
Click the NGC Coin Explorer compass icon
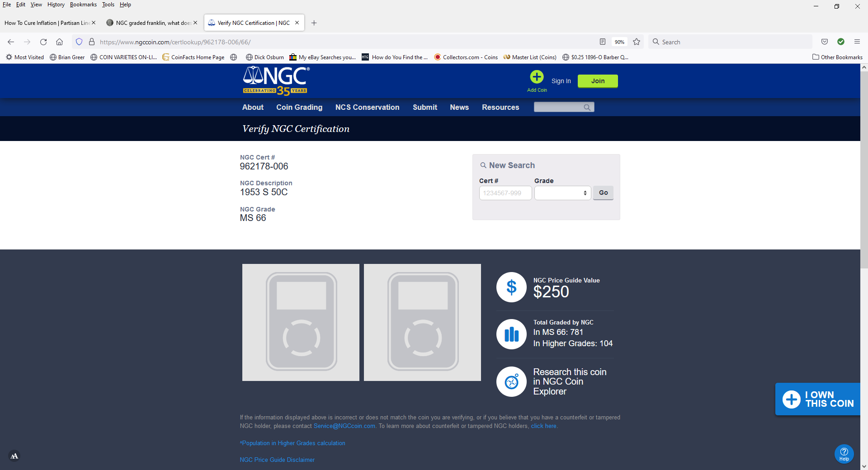point(511,381)
